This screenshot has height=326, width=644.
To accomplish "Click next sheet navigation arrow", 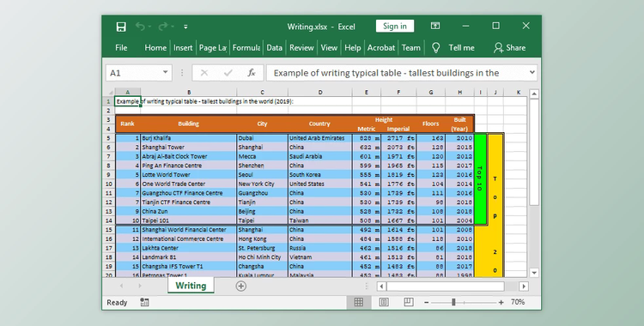I will pos(140,286).
